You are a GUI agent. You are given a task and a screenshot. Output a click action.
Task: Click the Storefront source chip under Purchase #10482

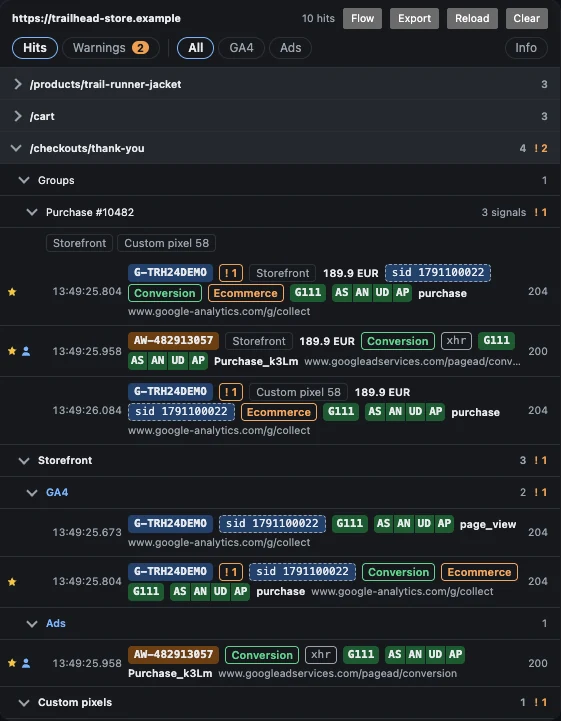80,243
